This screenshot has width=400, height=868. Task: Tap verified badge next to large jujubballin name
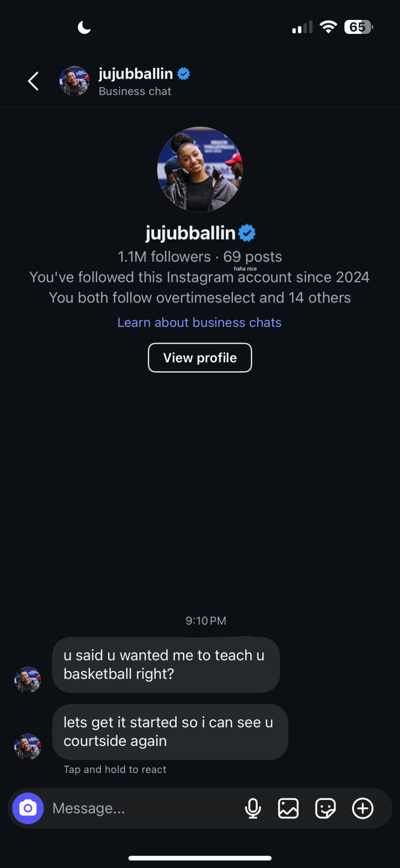tap(247, 233)
